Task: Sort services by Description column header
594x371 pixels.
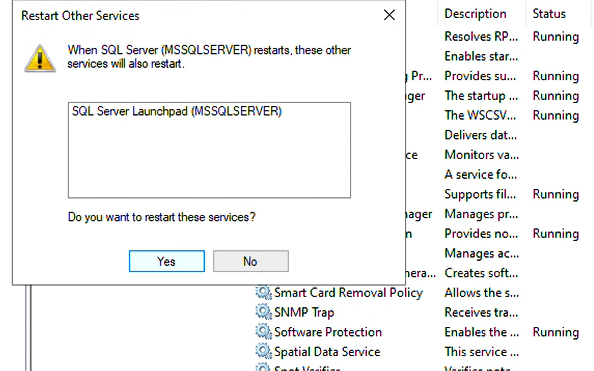Action: (475, 14)
